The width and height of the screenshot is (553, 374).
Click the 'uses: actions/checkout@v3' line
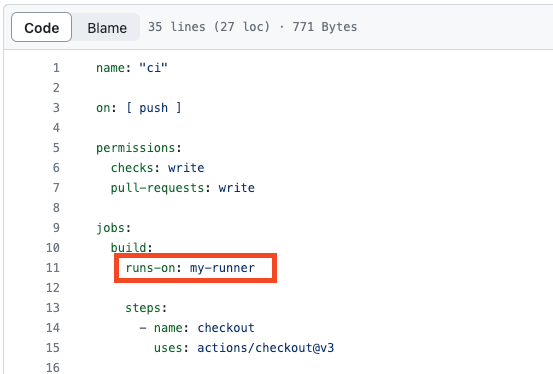(x=244, y=348)
